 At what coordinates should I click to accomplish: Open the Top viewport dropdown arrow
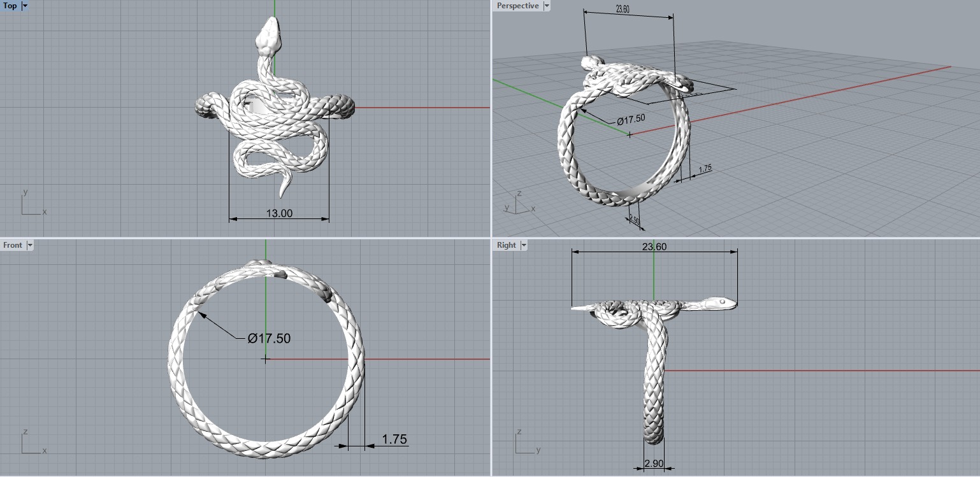pyautogui.click(x=25, y=6)
